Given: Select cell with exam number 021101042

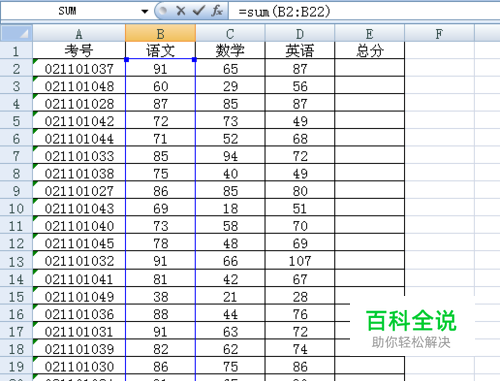Looking at the screenshot, I should 79,121.
